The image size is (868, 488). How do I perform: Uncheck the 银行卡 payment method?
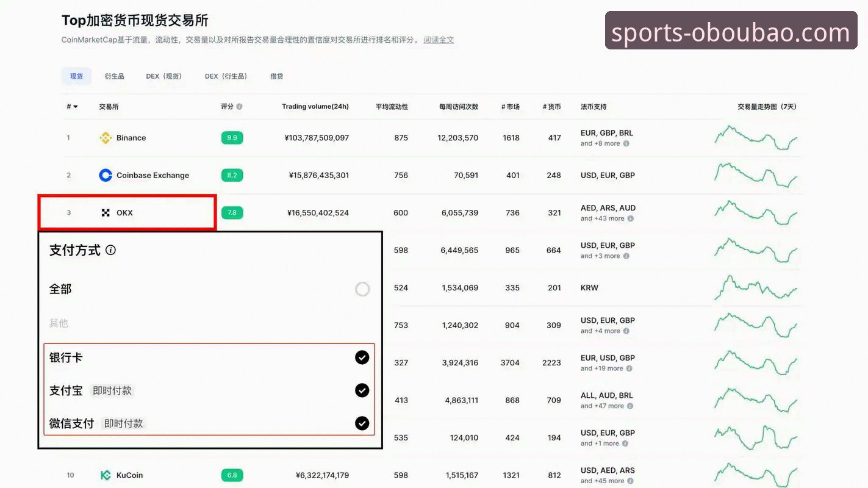(x=362, y=357)
